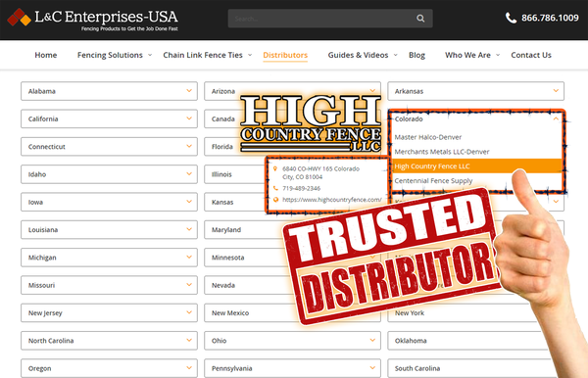Select Master Halco-Denver distributor
588x378 pixels.
(428, 137)
